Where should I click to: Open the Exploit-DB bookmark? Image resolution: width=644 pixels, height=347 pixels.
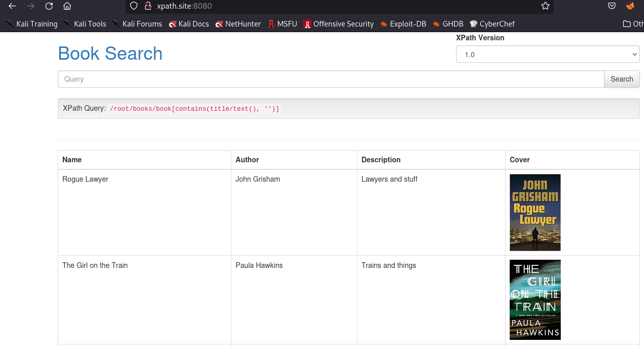click(x=403, y=23)
